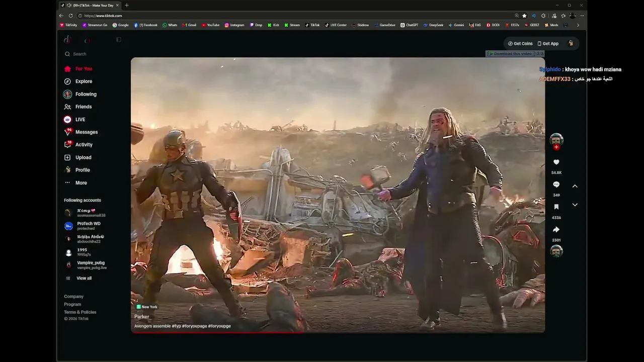
Task: Like the video with the heart icon
Action: point(556,162)
